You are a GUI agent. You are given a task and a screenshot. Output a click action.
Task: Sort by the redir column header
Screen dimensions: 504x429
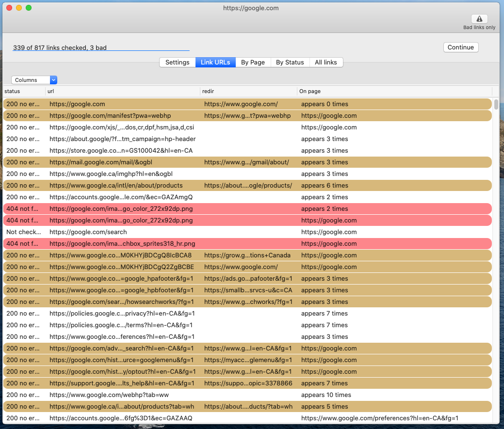coord(248,91)
